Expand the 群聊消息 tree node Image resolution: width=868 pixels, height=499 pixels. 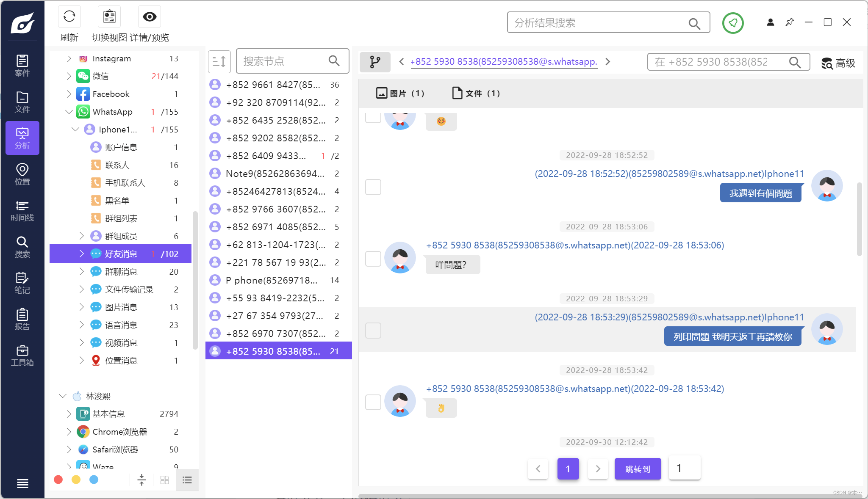[82, 272]
